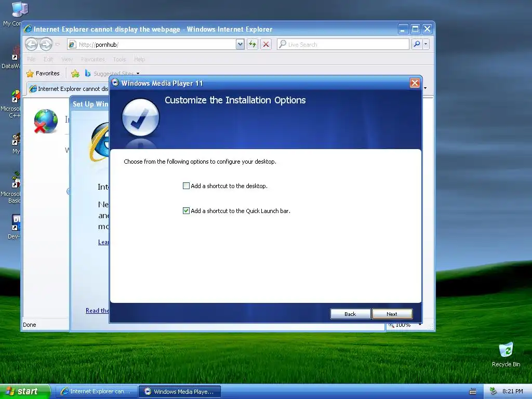Click the IE page zoom magnifier icon
Screen dimensions: 532x399
(391, 325)
